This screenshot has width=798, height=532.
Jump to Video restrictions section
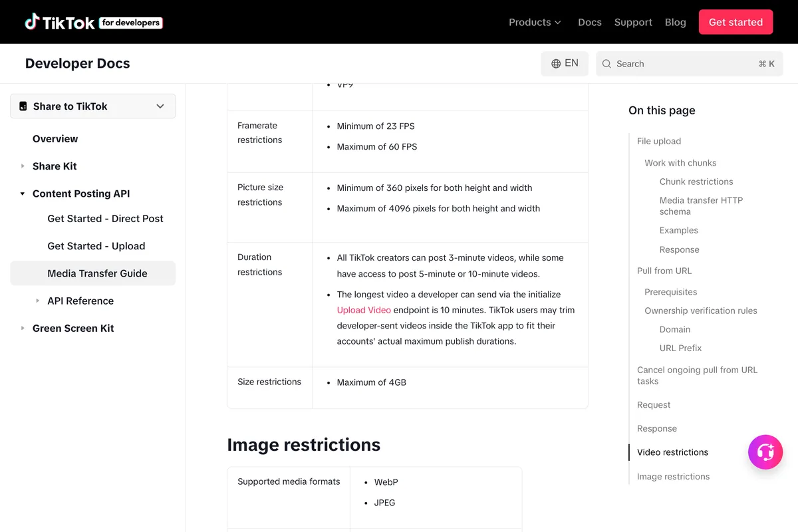click(x=672, y=452)
